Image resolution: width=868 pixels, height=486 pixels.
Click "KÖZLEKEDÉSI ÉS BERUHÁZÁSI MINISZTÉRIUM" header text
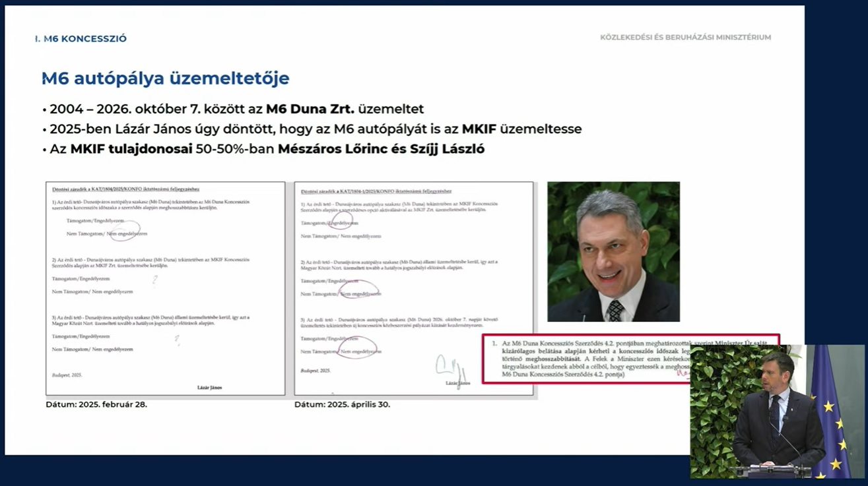tap(685, 38)
